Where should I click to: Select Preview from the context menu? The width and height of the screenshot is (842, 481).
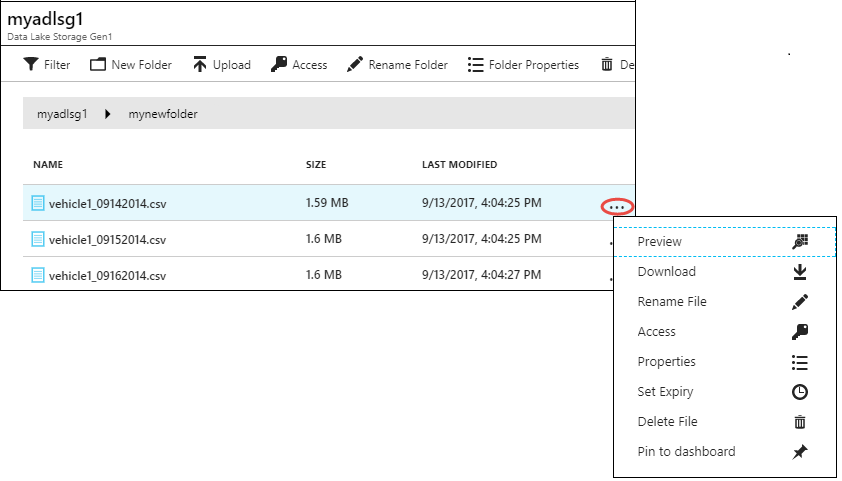(660, 242)
